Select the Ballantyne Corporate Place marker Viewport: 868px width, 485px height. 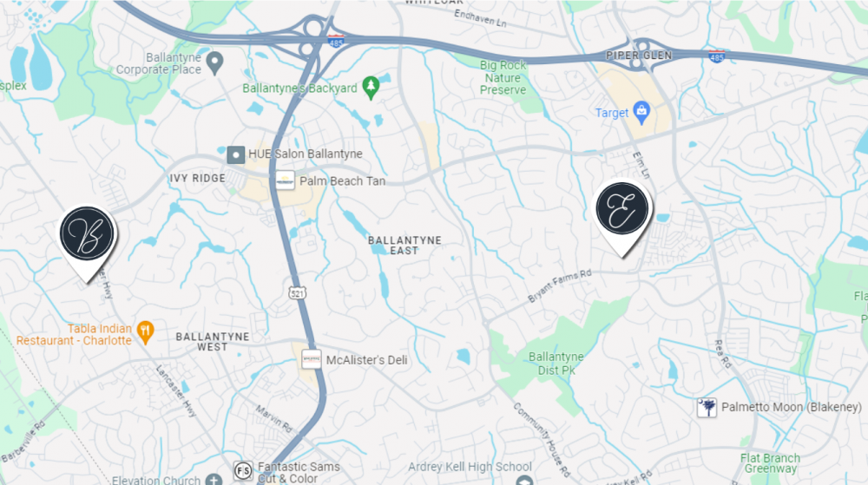214,63
